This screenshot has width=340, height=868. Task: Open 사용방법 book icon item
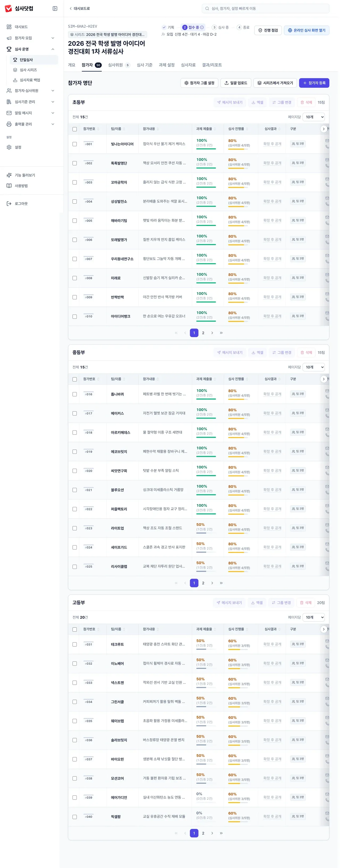32,186
